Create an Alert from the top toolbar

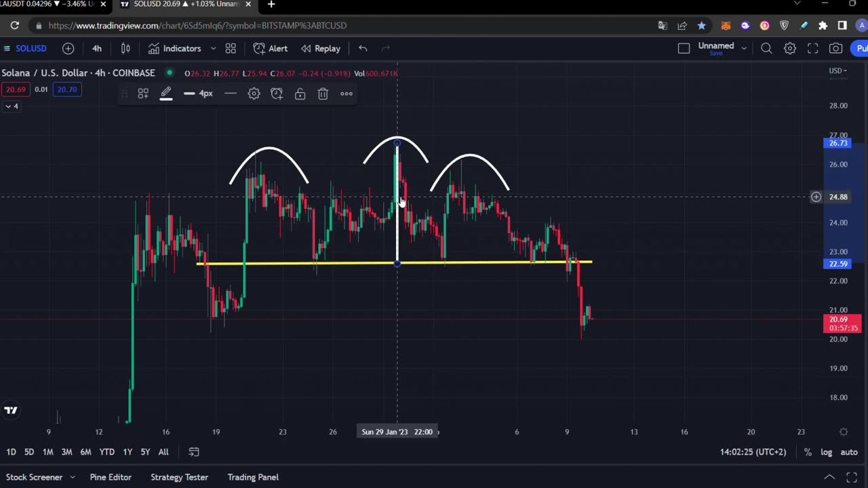point(271,49)
